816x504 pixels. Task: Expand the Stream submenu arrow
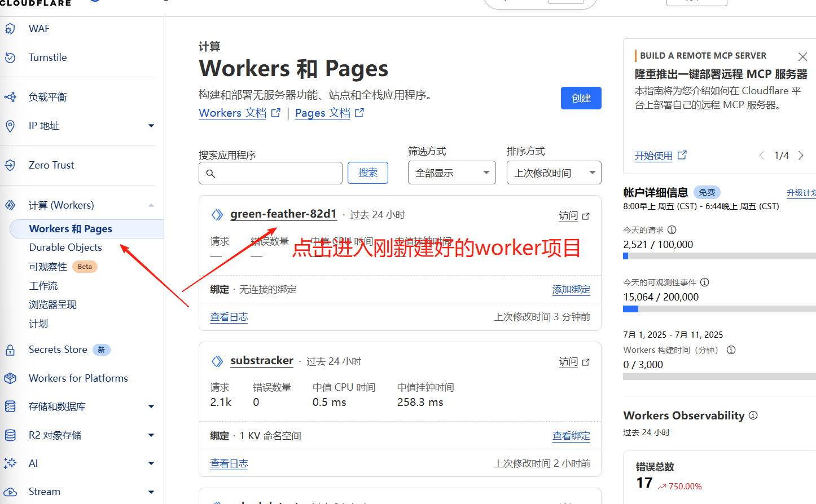[151, 492]
